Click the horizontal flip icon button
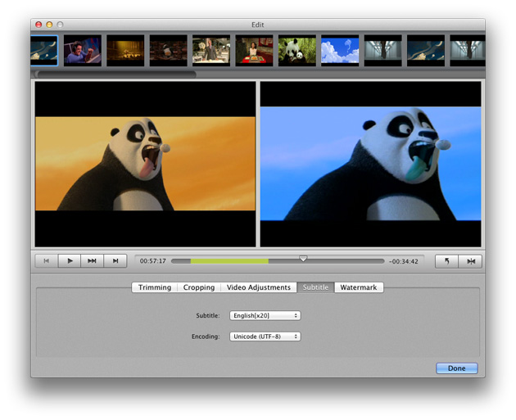This screenshot has height=420, width=516. [470, 261]
